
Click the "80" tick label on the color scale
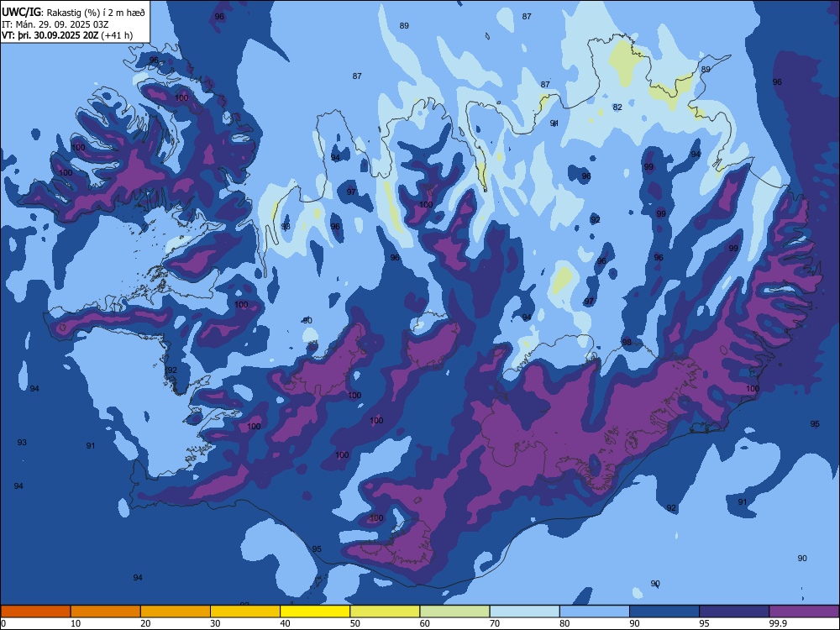(564, 623)
